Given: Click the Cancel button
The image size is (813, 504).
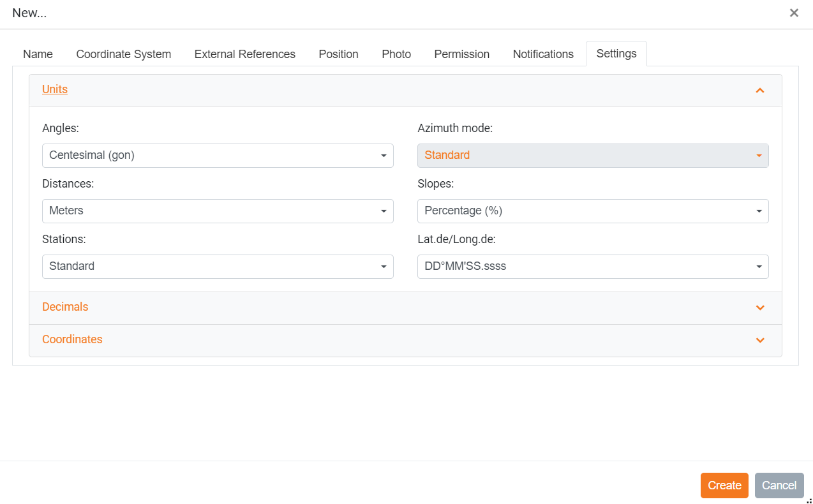Looking at the screenshot, I should pyautogui.click(x=779, y=485).
